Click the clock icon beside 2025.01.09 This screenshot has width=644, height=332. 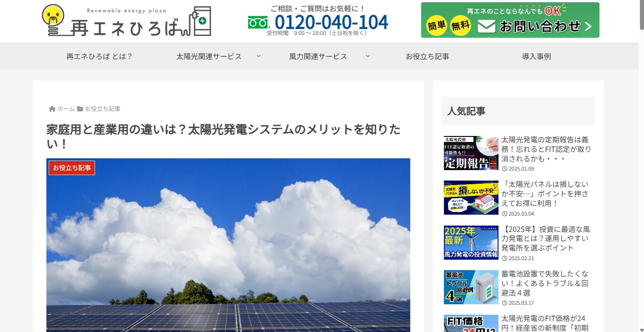[x=504, y=169]
